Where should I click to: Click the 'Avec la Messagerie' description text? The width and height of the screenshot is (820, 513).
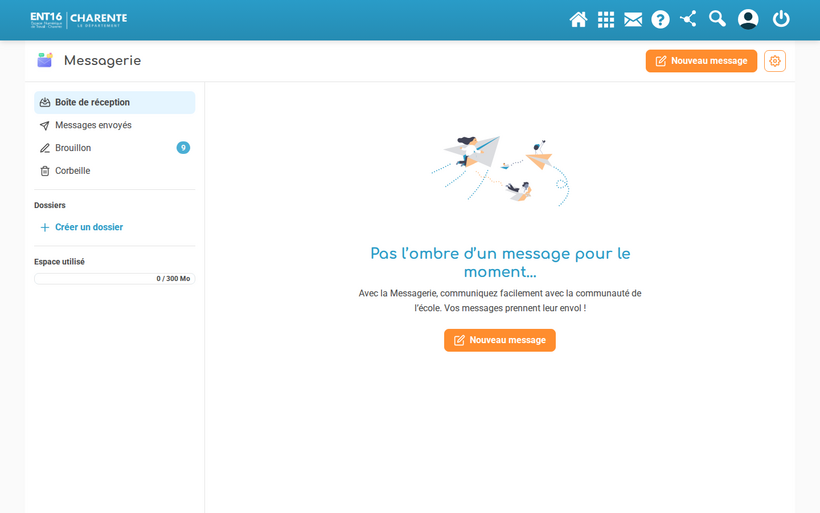pos(500,301)
